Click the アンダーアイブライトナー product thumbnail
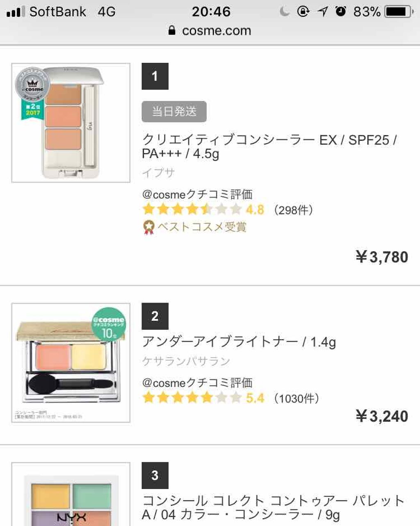The width and height of the screenshot is (420, 526). [71, 363]
